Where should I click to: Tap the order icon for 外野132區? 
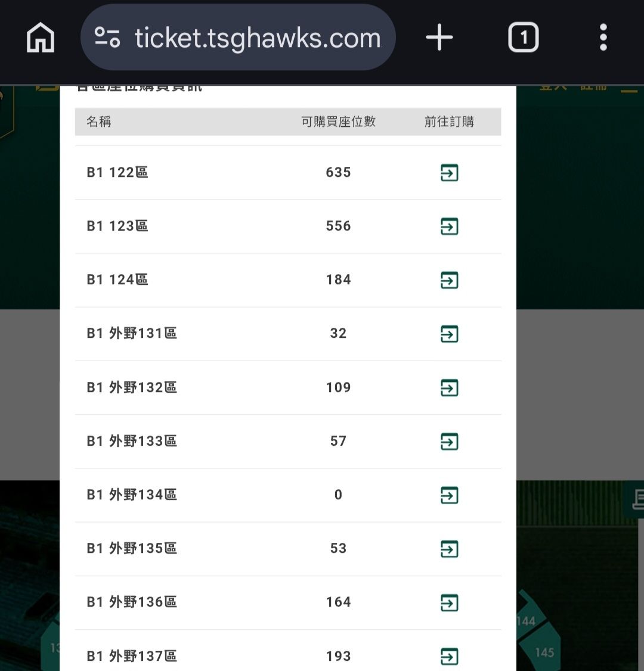point(449,387)
